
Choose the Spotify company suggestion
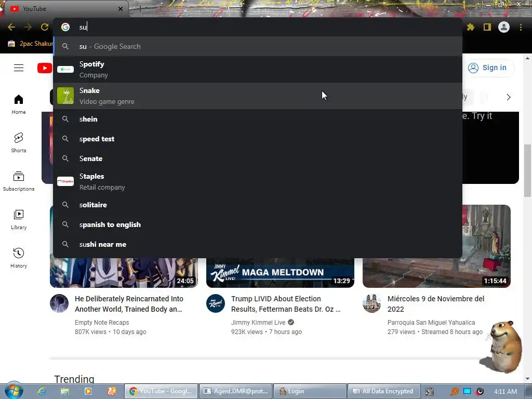(258, 70)
